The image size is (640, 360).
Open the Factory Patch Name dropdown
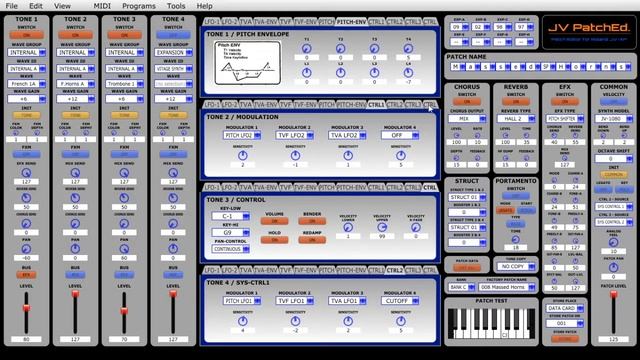pos(507,287)
